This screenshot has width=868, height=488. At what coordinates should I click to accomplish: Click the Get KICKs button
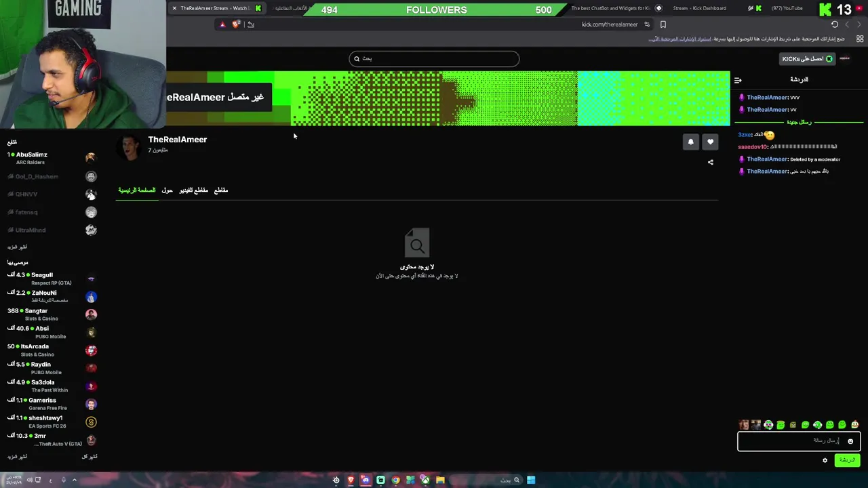pyautogui.click(x=807, y=59)
